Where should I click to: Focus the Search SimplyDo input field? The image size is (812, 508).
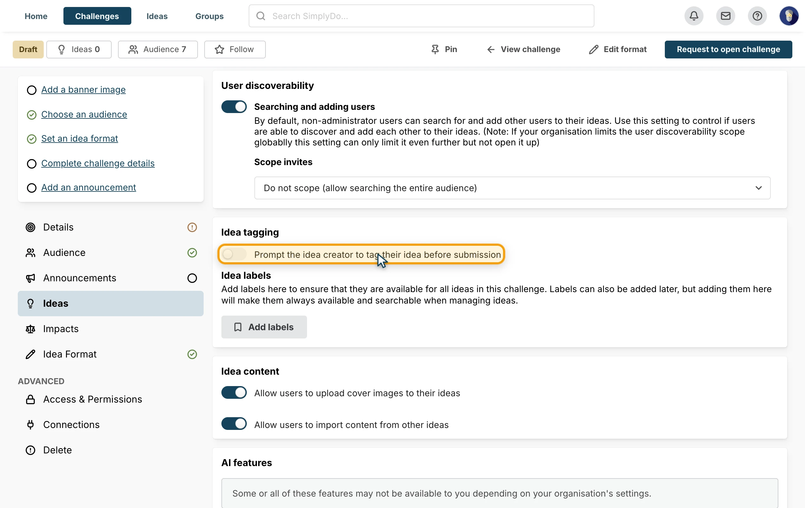(x=421, y=16)
